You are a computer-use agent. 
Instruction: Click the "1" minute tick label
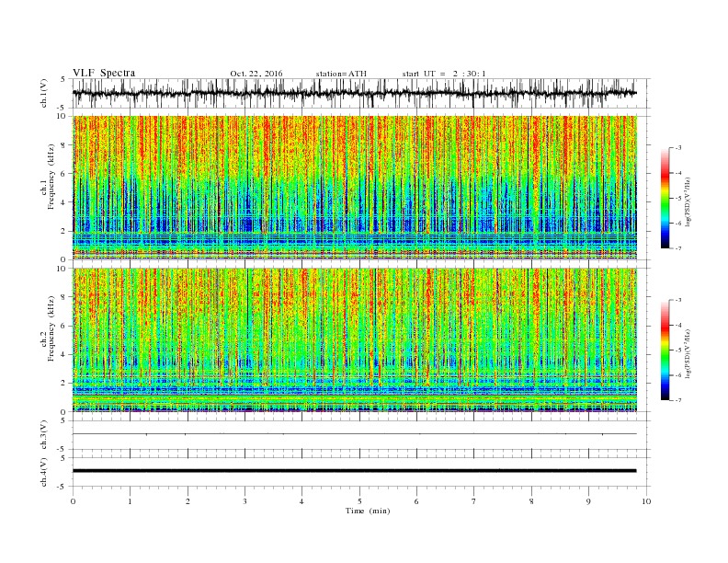point(130,501)
